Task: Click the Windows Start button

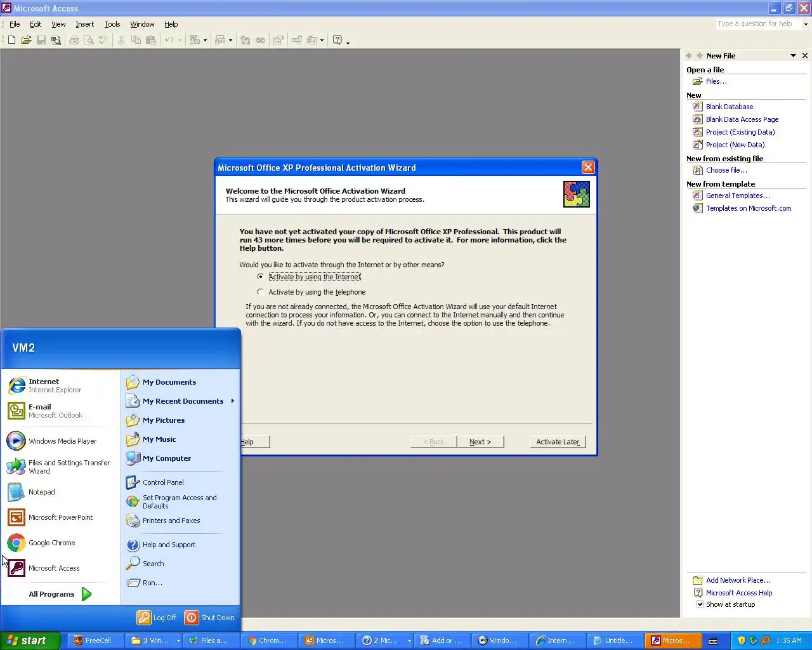Action: coord(30,640)
